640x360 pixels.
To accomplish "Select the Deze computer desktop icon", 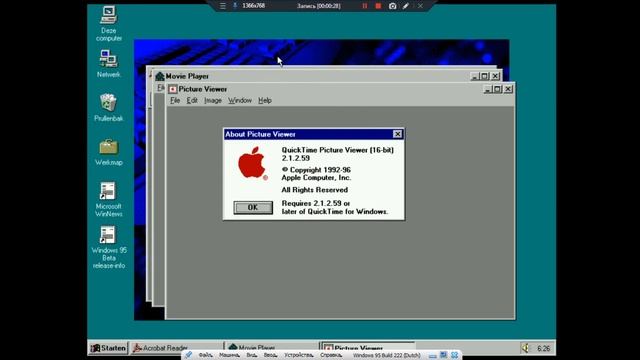I will (109, 23).
